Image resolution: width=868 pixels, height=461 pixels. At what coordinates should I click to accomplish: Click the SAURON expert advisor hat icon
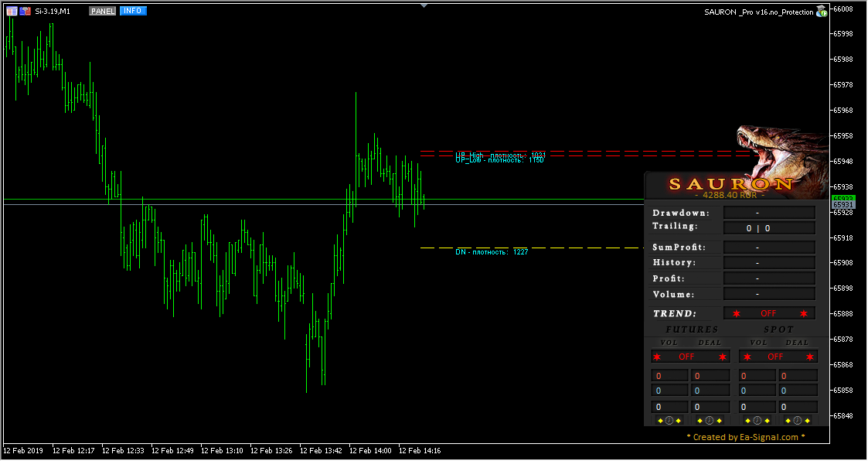[822, 11]
